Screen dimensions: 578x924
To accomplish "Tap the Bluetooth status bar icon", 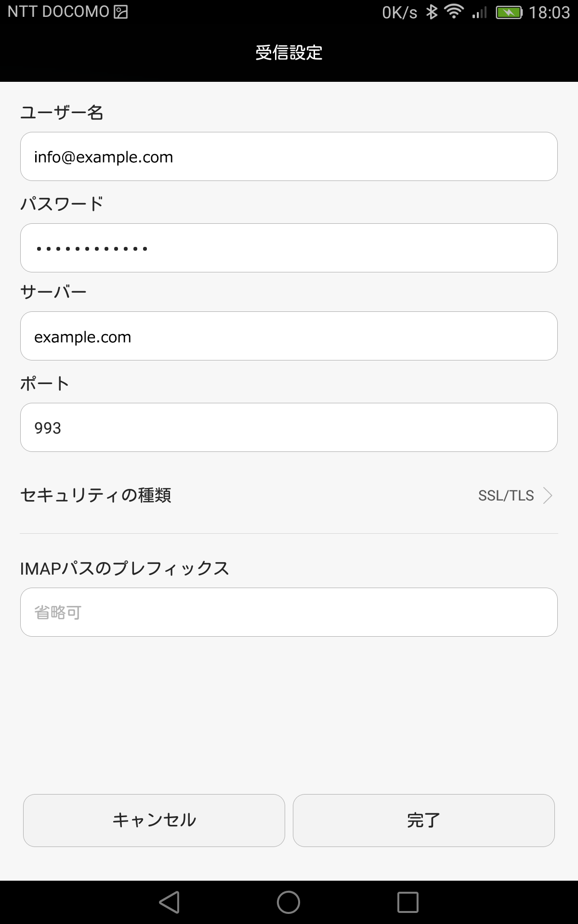I will coord(432,12).
